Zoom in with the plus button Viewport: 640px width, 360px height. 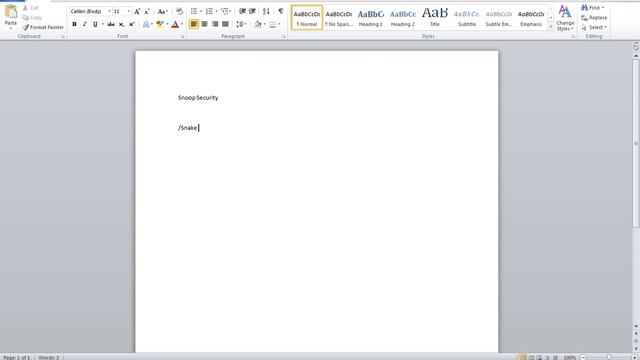[x=635, y=357]
